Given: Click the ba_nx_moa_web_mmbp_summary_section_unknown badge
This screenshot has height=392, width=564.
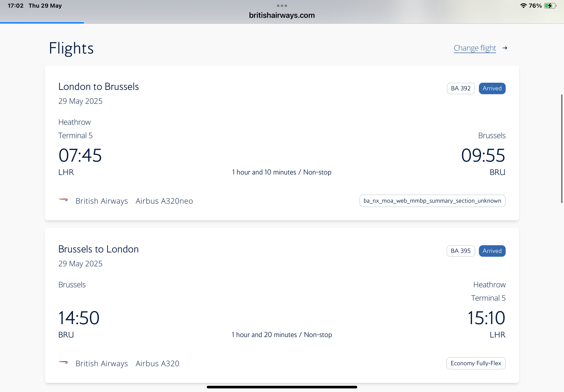Looking at the screenshot, I should (x=432, y=201).
